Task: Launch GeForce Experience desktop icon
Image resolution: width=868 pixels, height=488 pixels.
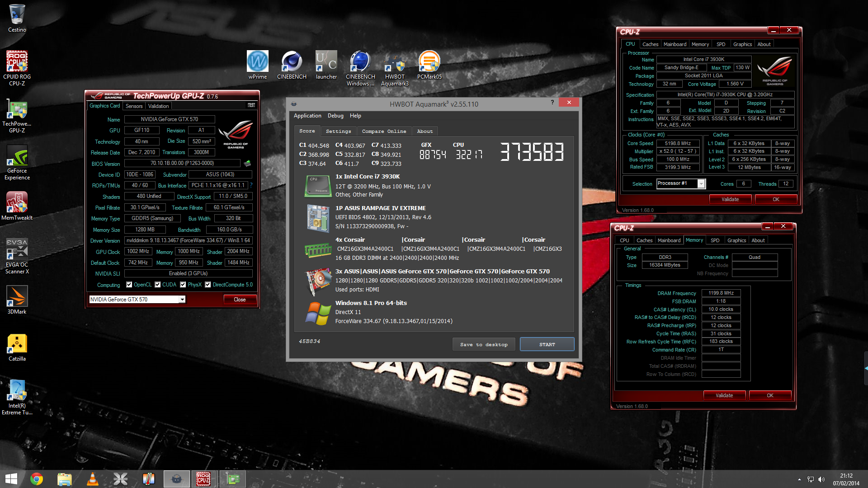Action: [x=17, y=163]
